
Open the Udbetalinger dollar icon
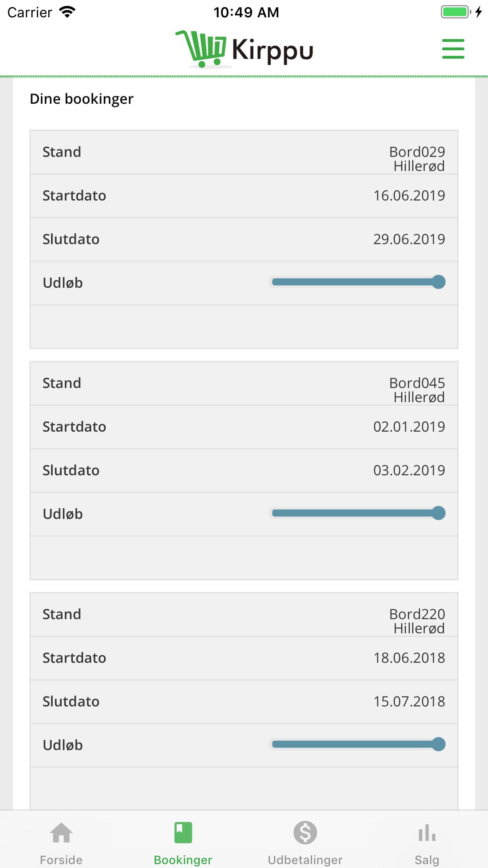pos(305,833)
